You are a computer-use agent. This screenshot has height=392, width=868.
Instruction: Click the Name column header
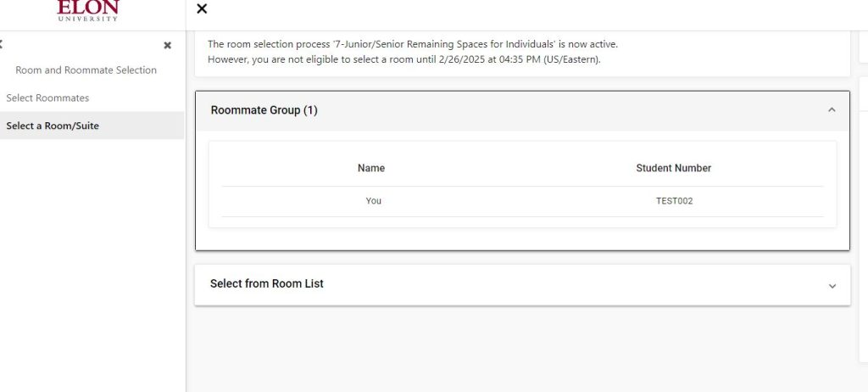371,168
